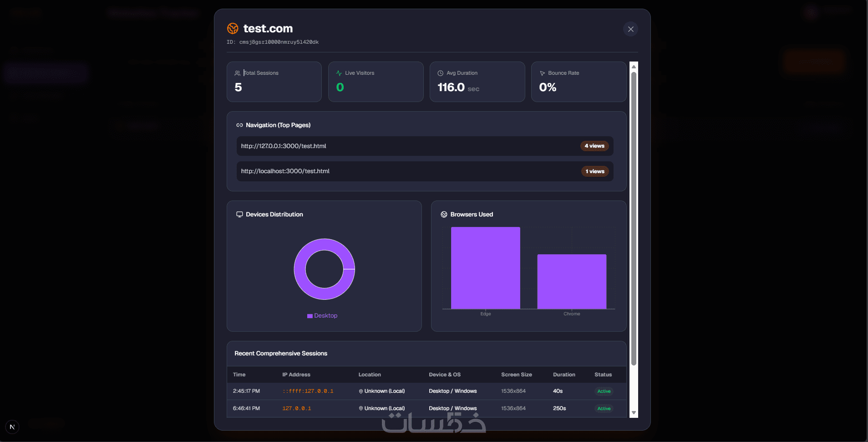Click the Browsers Used chrome icon
Screen dimensions: 868x442
click(x=444, y=214)
